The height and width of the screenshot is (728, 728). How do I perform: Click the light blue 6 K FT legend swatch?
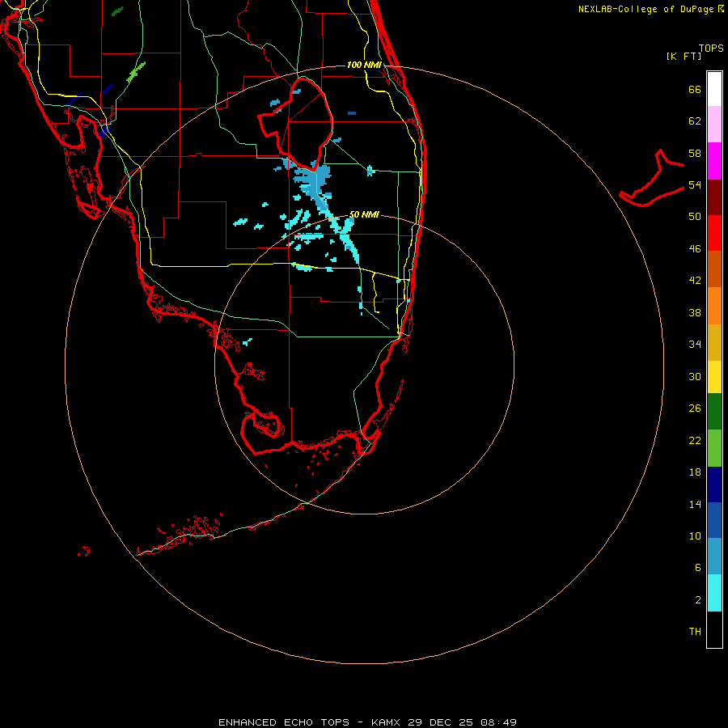pos(714,557)
